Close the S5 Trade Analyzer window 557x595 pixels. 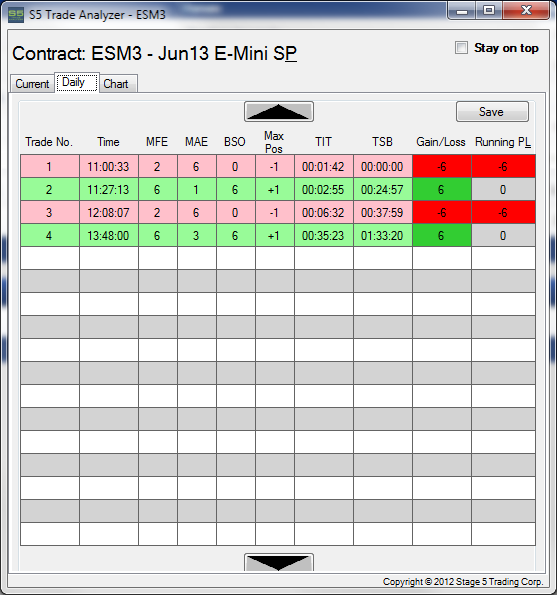click(x=526, y=11)
